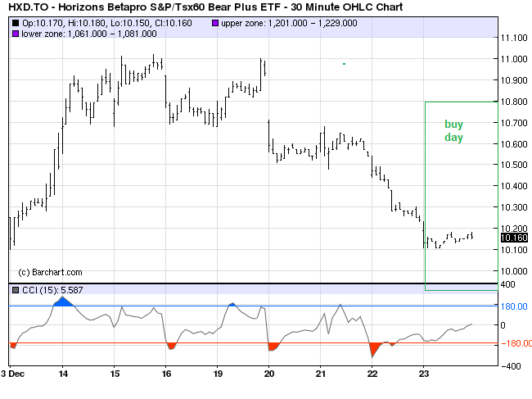Click the small green marker above Dec 21 bars
This screenshot has width=532, height=399.
tap(344, 64)
